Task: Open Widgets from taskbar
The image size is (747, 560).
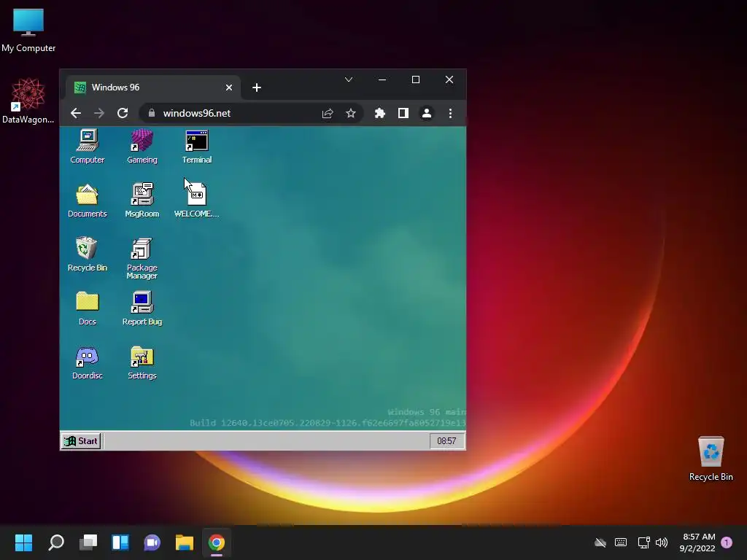Action: (120, 542)
